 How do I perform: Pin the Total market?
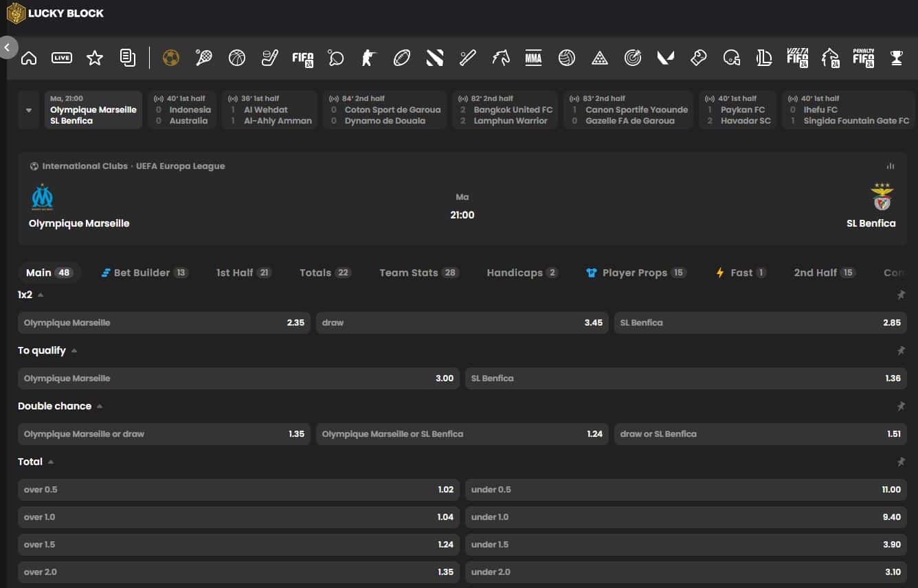pyautogui.click(x=901, y=462)
